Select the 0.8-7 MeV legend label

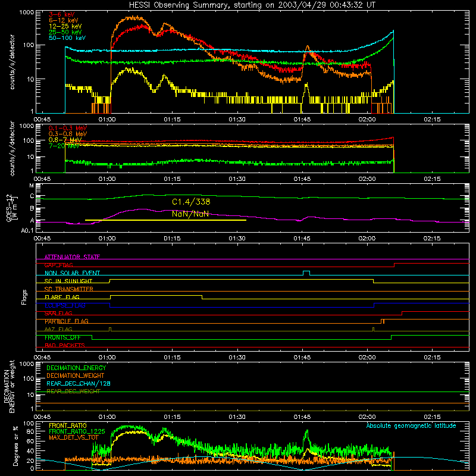click(x=65, y=140)
